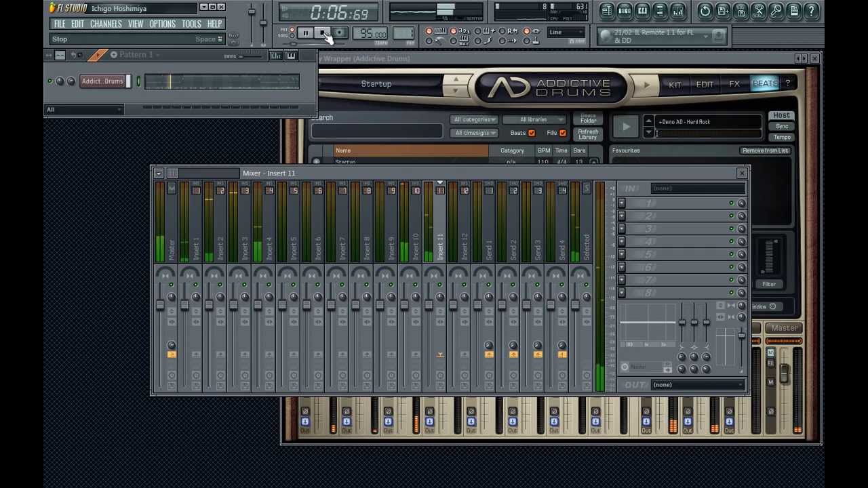
Task: Click the Beats Folder button
Action: coord(588,119)
